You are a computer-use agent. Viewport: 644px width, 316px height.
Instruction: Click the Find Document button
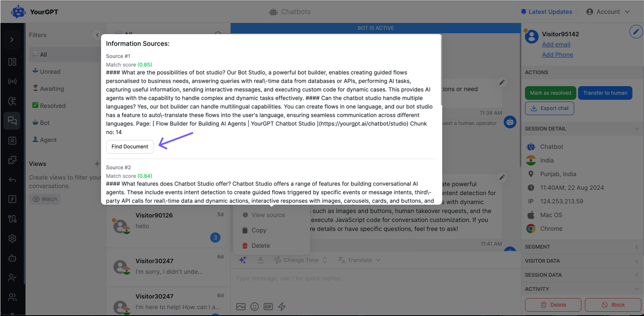(x=130, y=147)
